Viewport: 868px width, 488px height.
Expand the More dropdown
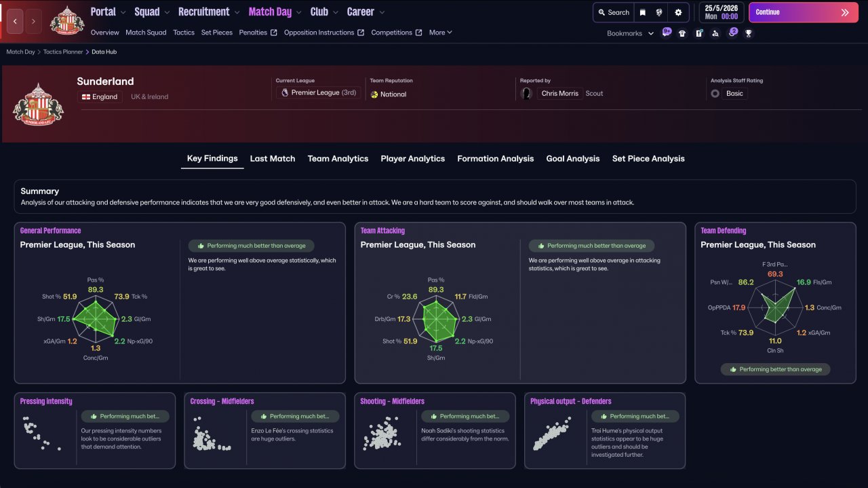441,33
